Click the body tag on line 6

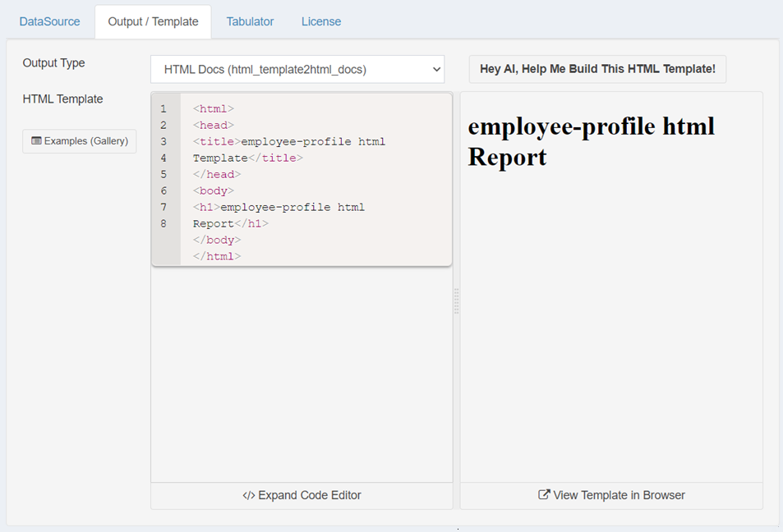[x=212, y=190]
